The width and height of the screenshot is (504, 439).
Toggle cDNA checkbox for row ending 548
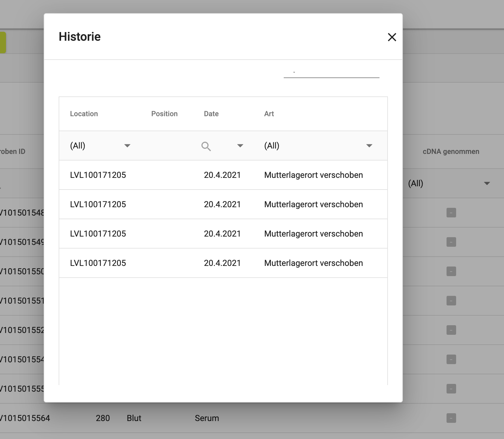pyautogui.click(x=451, y=213)
